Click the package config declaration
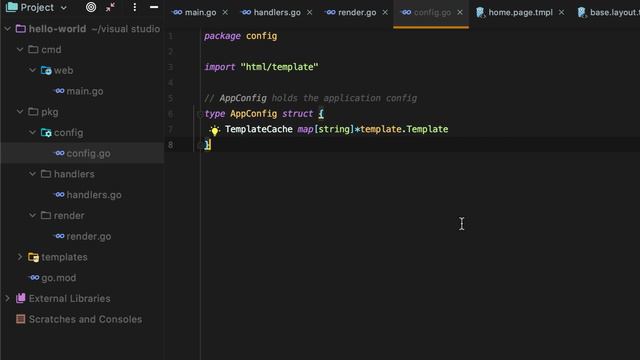640x360 pixels. pyautogui.click(x=240, y=36)
